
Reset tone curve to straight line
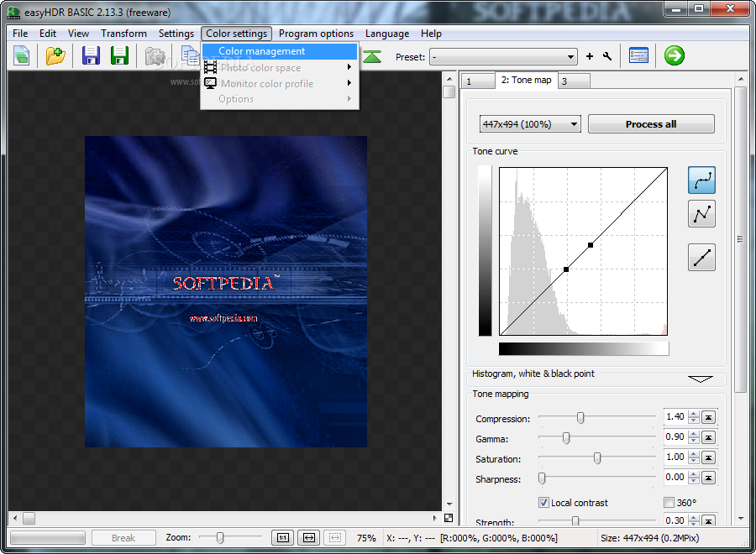coord(701,257)
